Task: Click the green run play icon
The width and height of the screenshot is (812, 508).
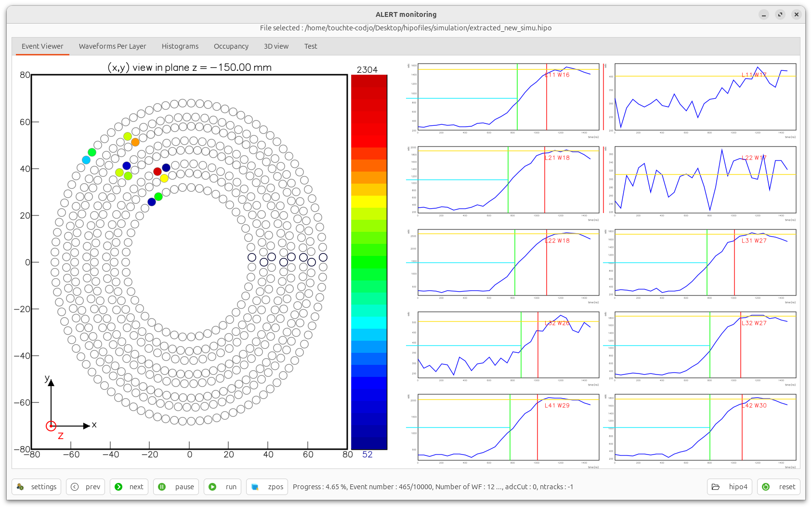Action: (x=212, y=487)
